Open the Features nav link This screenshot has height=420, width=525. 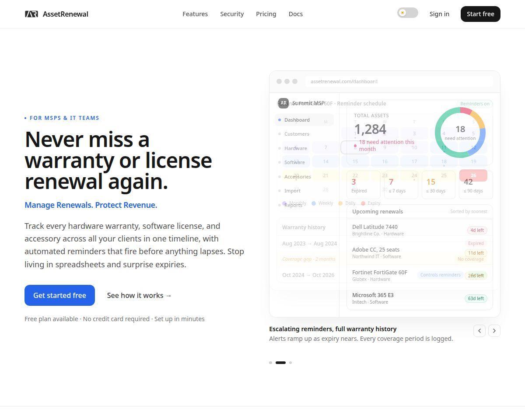pyautogui.click(x=195, y=14)
